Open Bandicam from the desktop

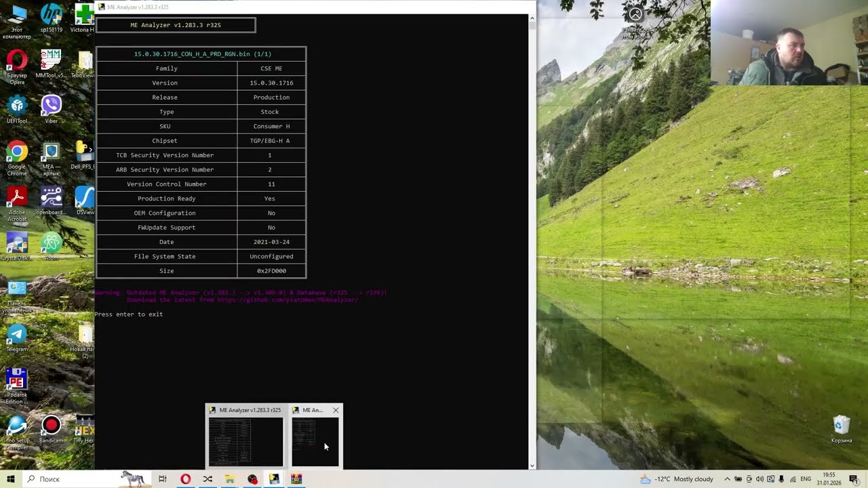click(51, 429)
